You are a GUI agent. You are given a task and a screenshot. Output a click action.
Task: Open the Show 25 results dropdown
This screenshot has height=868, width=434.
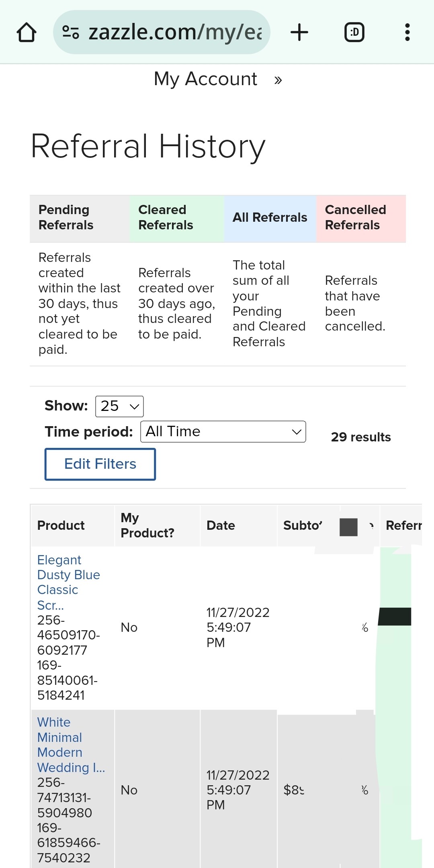point(119,406)
